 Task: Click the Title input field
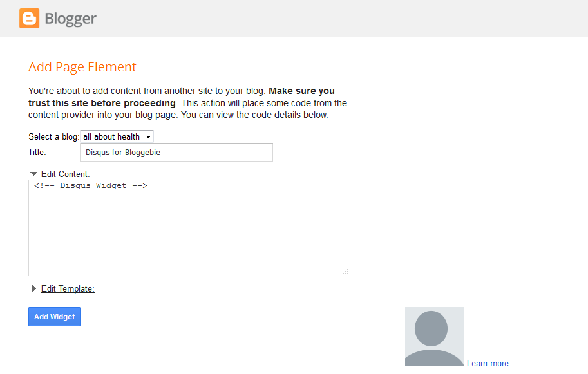coord(176,152)
